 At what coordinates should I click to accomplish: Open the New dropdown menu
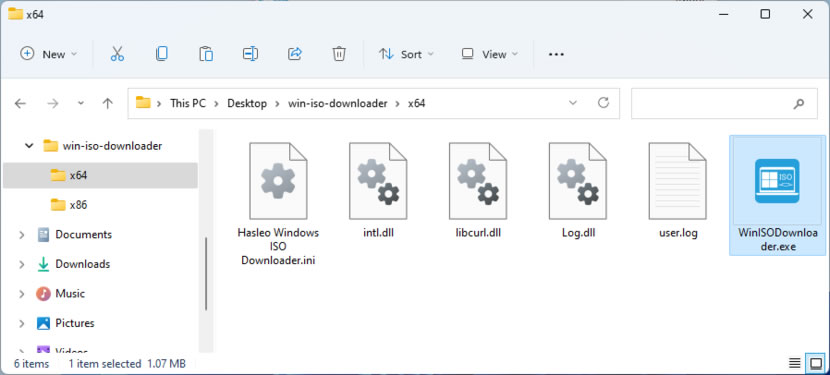pos(48,54)
